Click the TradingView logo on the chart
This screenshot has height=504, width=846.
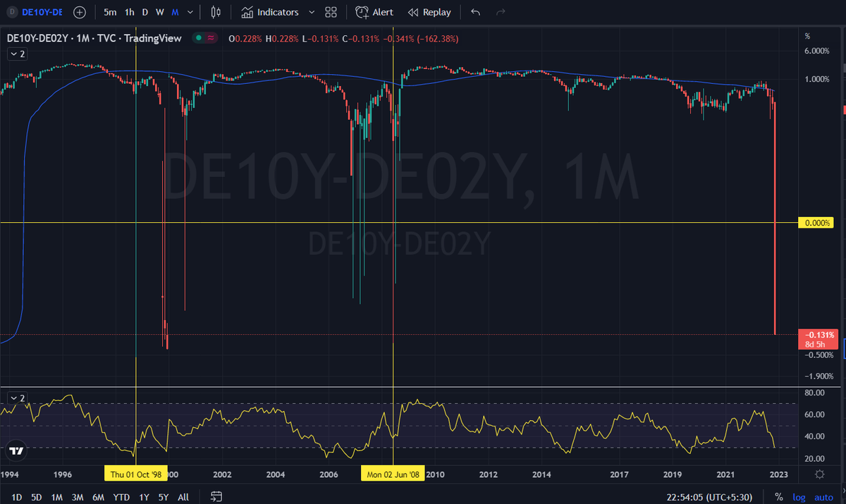18,450
